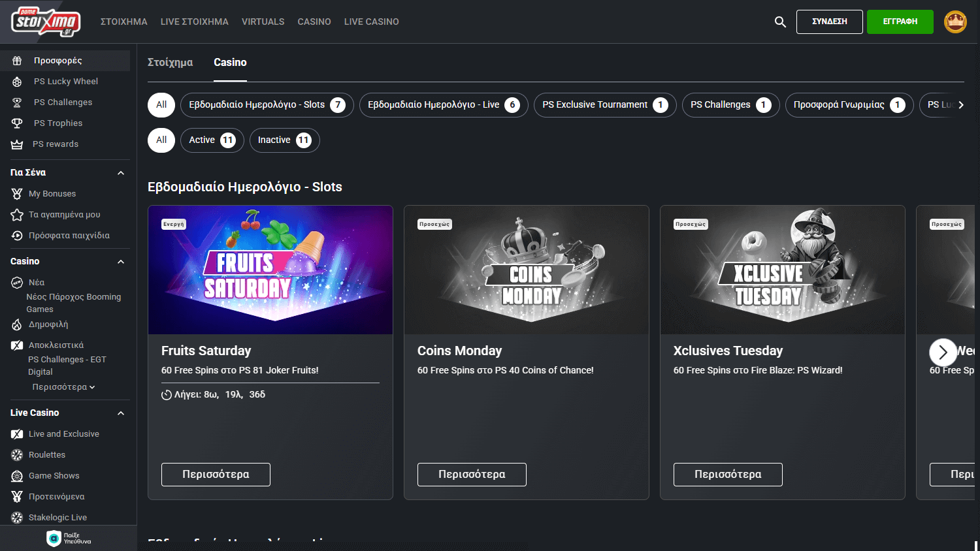
Task: Switch to the Casino promotions tab
Action: pos(230,62)
